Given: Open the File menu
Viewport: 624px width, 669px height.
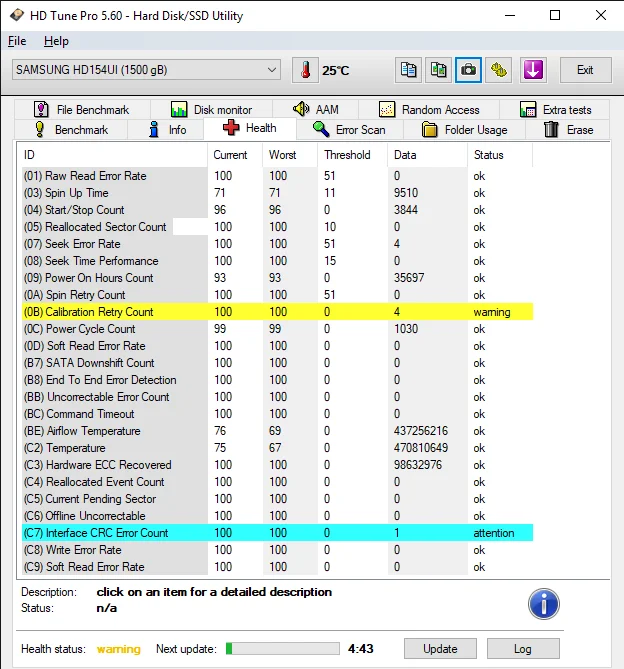Looking at the screenshot, I should click(17, 41).
